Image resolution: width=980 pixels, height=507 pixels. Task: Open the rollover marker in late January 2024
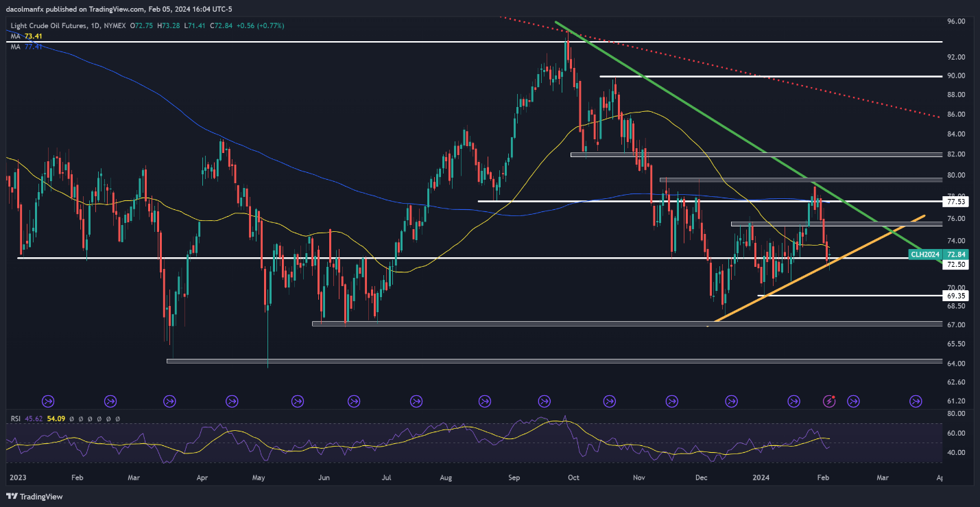(794, 400)
